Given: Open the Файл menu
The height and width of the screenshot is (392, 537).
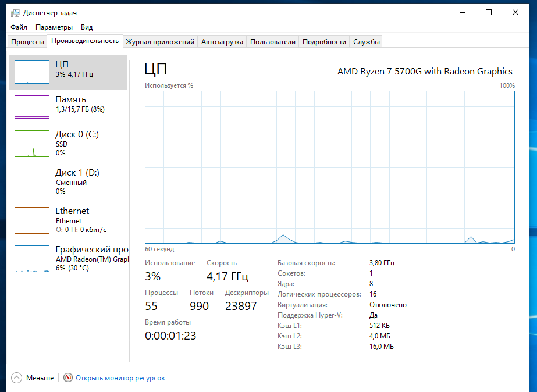Looking at the screenshot, I should 19,27.
